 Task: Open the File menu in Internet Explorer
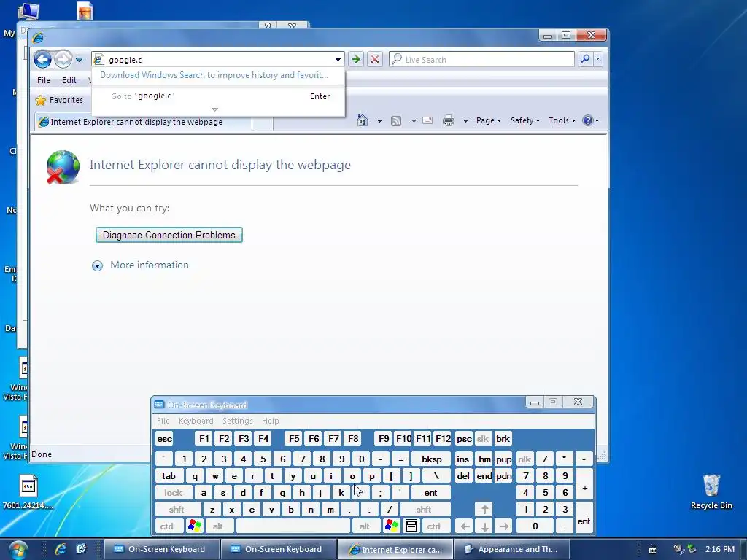[43, 80]
